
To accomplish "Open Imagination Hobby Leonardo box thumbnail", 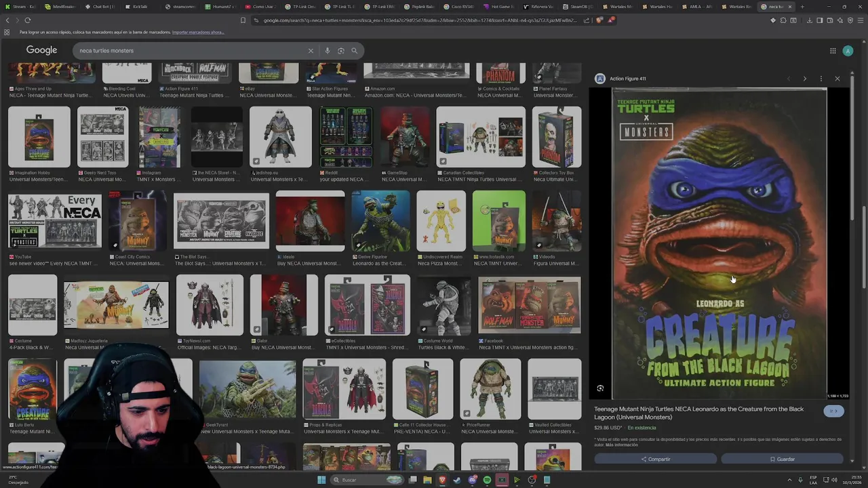I will point(39,137).
